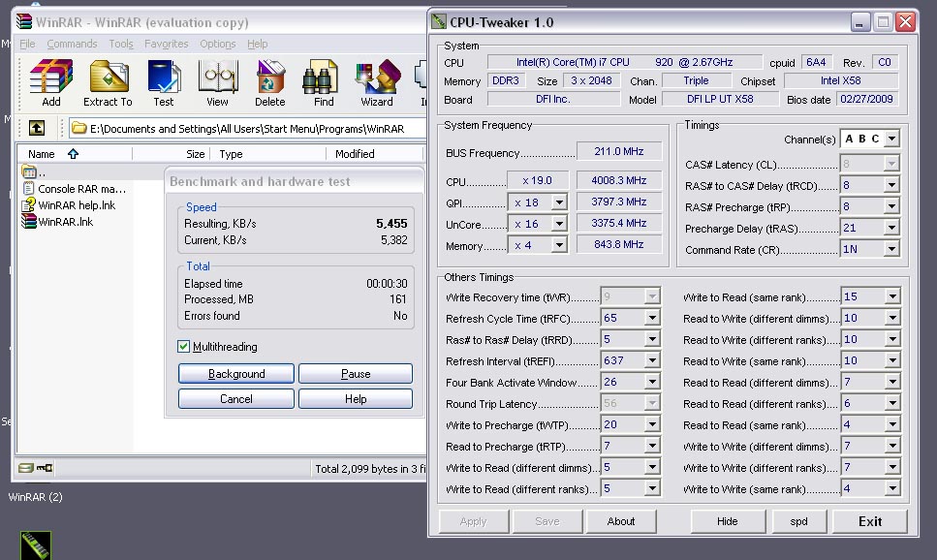Click the Apply button in CPU-Tweaker
This screenshot has width=937, height=560.
(473, 521)
